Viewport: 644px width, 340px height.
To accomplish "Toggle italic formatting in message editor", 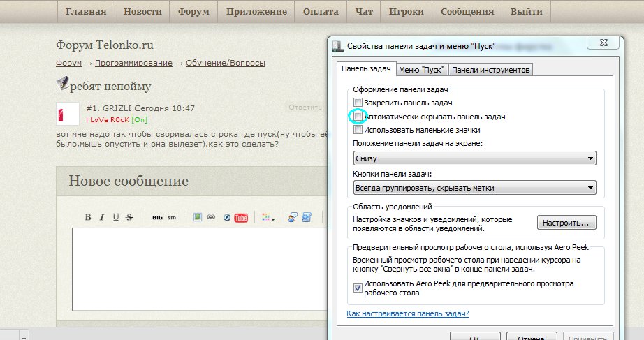I will coord(102,217).
